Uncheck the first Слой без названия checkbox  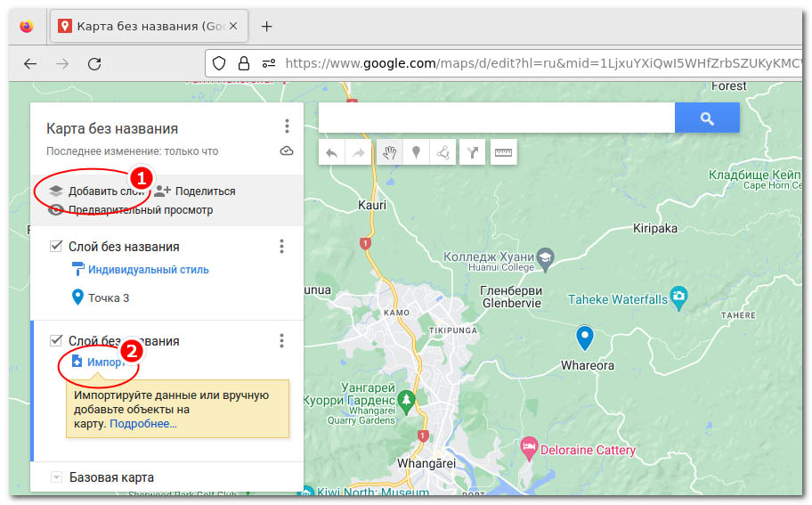[x=56, y=246]
